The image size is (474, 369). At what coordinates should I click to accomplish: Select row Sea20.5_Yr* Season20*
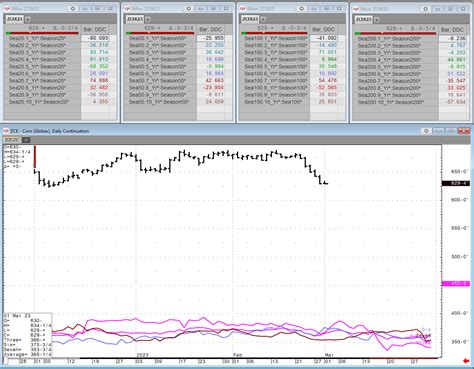43,66
